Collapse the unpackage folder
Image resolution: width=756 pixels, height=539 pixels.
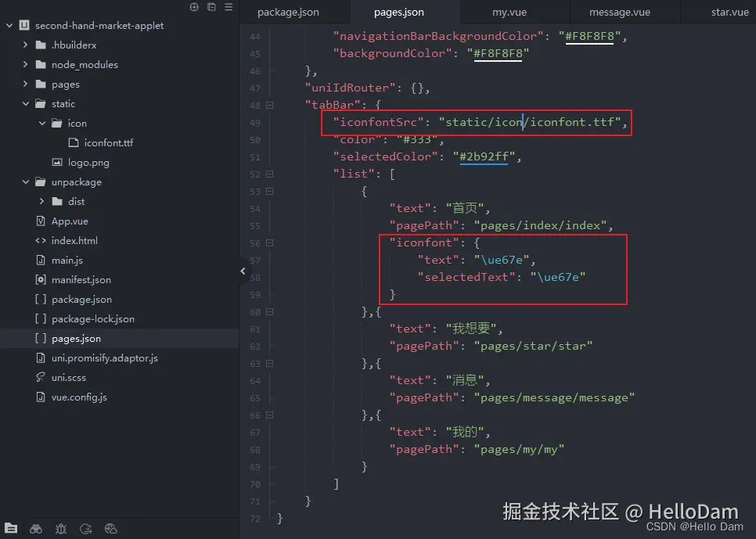tap(26, 181)
